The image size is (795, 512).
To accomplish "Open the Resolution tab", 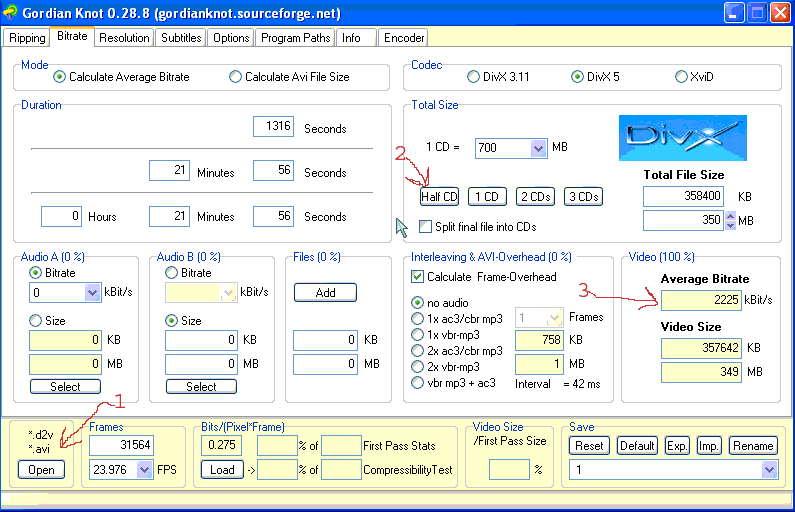I will (124, 38).
